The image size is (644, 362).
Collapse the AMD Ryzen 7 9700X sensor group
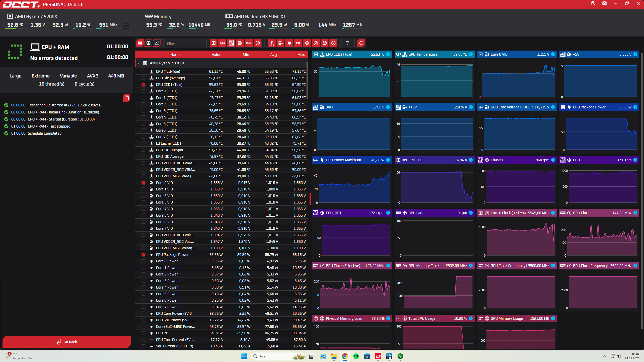point(139,63)
